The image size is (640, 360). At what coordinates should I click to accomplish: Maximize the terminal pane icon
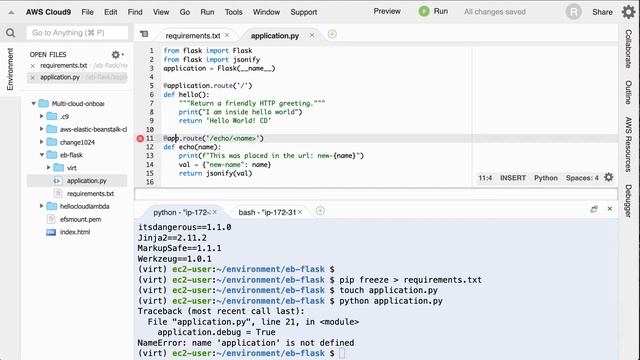594,209
